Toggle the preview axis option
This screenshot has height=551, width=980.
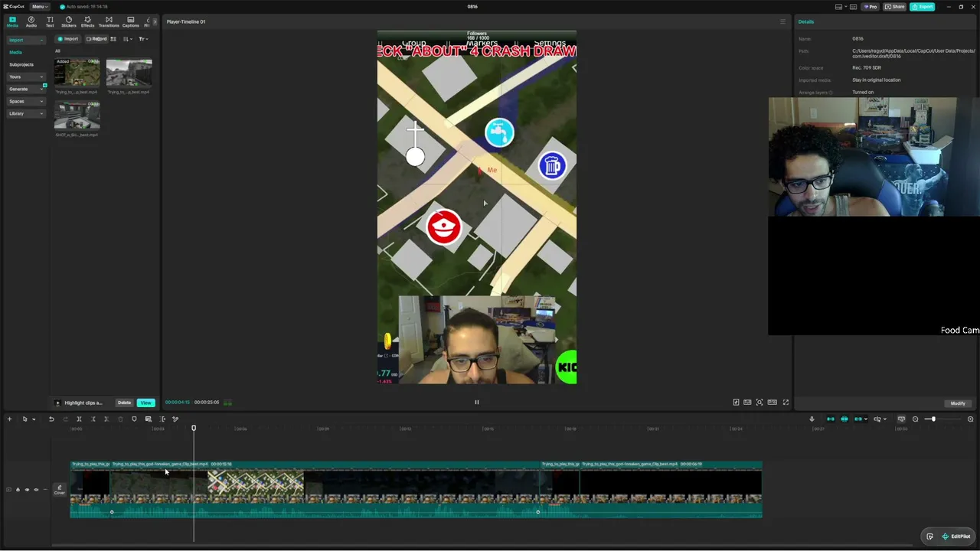(x=878, y=419)
